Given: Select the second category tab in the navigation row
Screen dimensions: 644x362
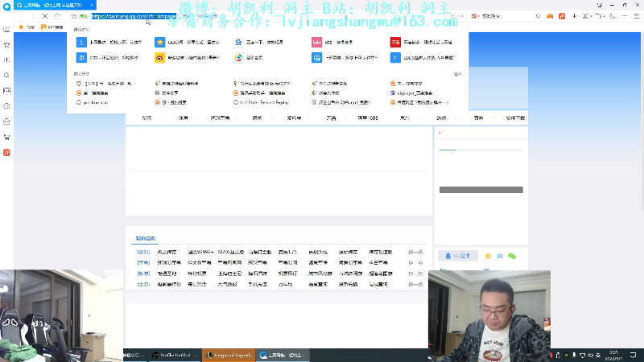Looking at the screenshot, I should 184,118.
